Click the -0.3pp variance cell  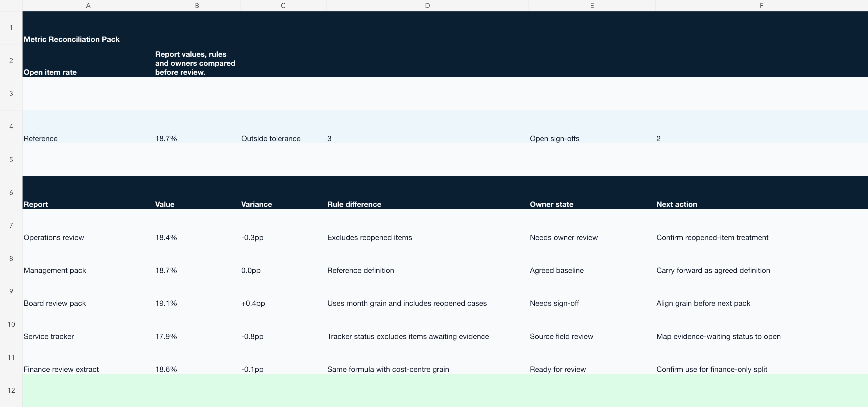283,225
